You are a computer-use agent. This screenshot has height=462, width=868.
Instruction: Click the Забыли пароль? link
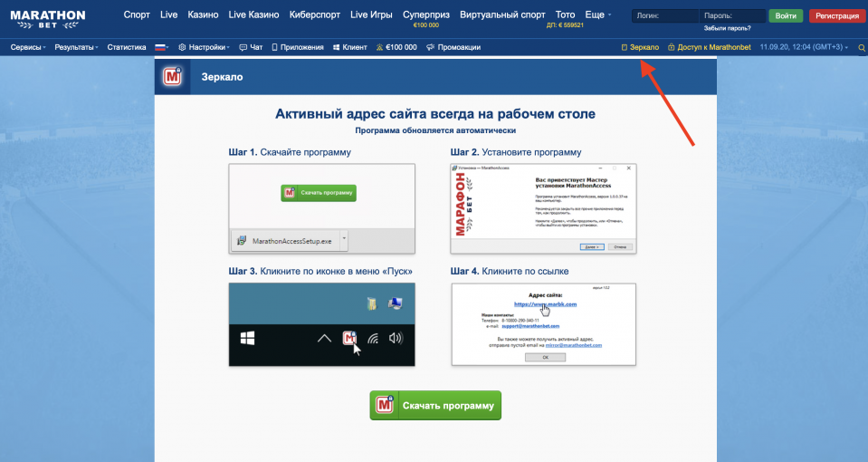(x=727, y=28)
